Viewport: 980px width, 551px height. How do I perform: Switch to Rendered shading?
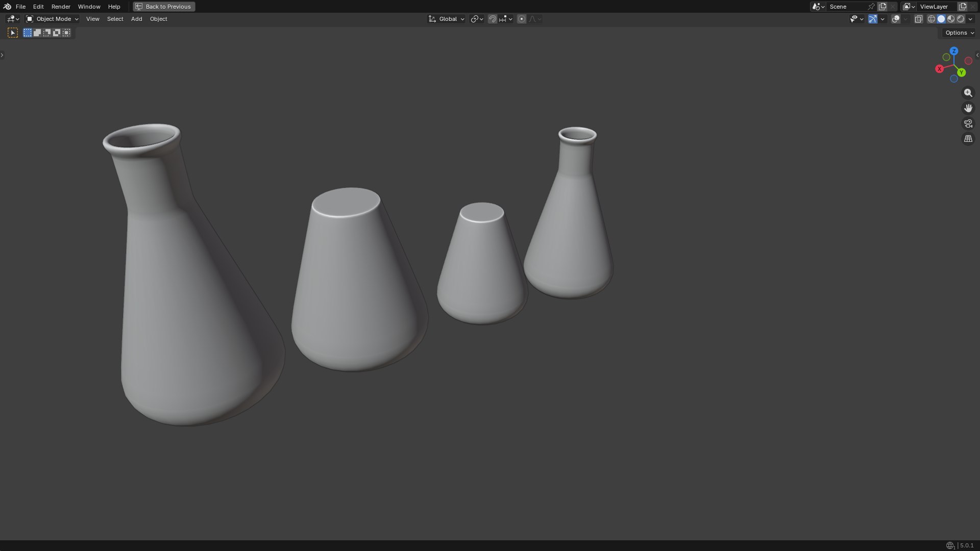pos(961,19)
